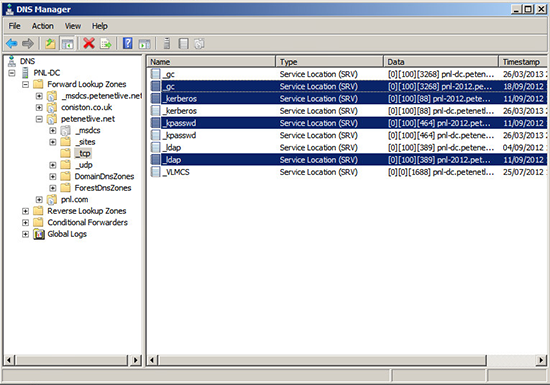Image resolution: width=550 pixels, height=385 pixels.
Task: Collapse the Forward Lookup Zones node
Action: [25, 85]
